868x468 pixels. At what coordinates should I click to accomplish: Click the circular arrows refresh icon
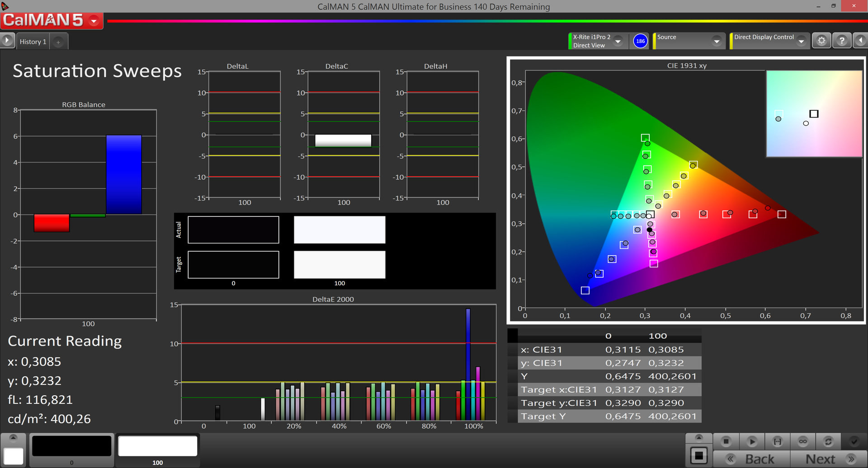click(828, 441)
